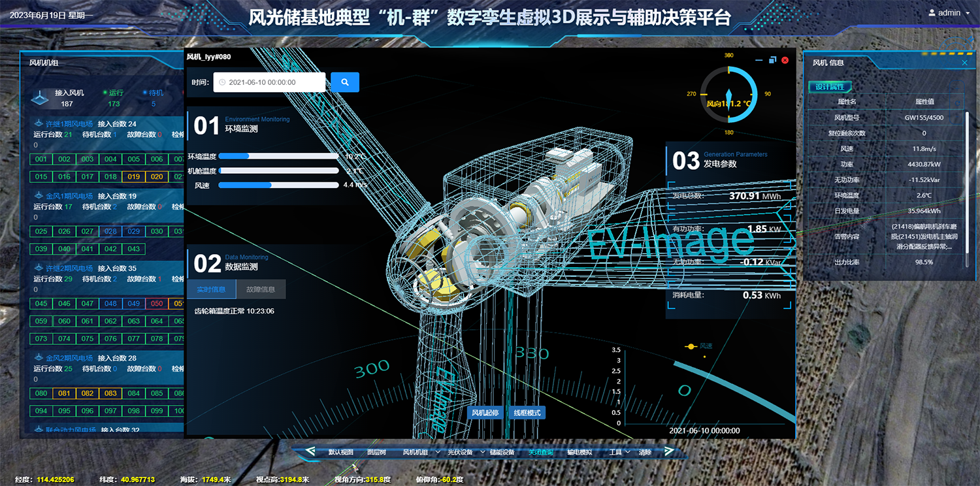Click the left arrow on bottom toolbar
The image size is (980, 486).
pos(310,451)
